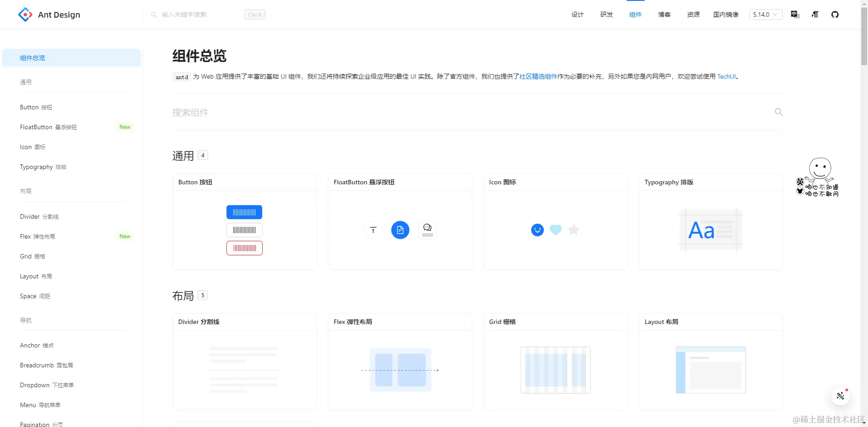
Task: Click the search magnifier icon in header
Action: [154, 15]
